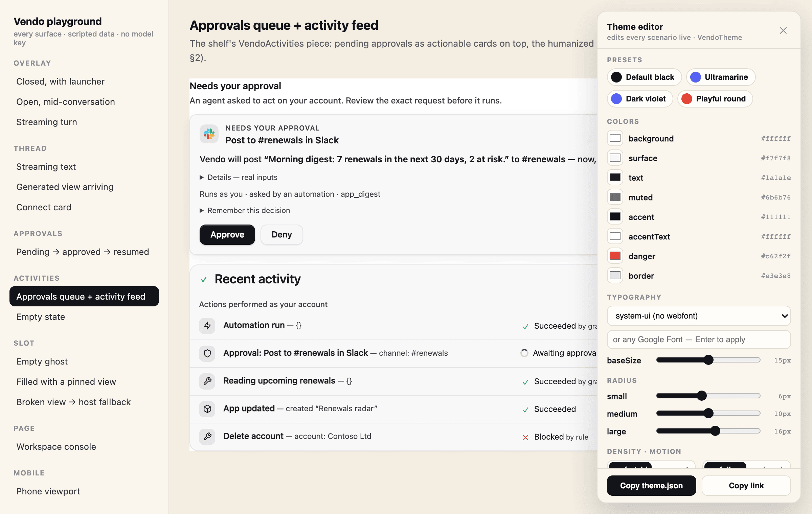Image resolution: width=812 pixels, height=514 pixels.
Task: Click the App updated activity title
Action: pos(249,408)
